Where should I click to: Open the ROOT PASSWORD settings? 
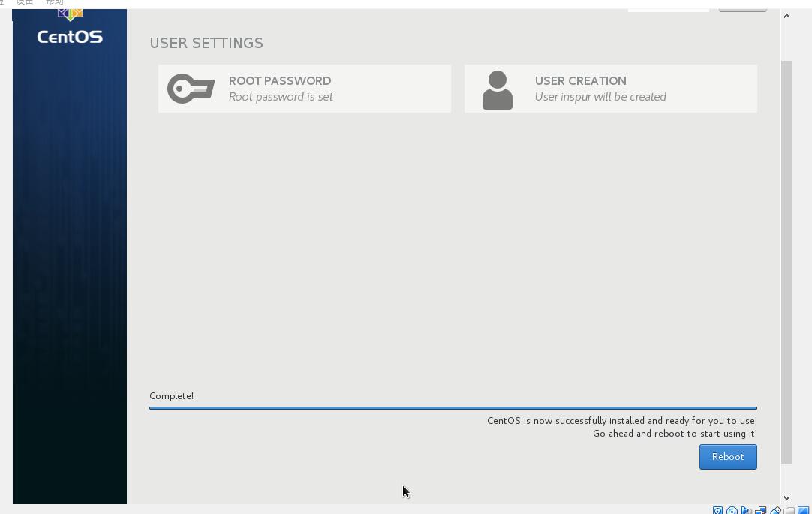click(305, 89)
